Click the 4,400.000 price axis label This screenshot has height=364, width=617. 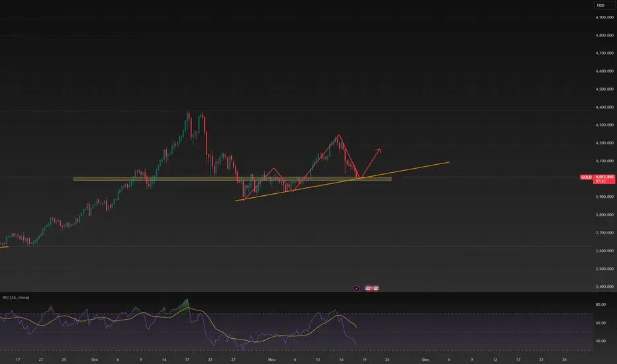point(604,107)
